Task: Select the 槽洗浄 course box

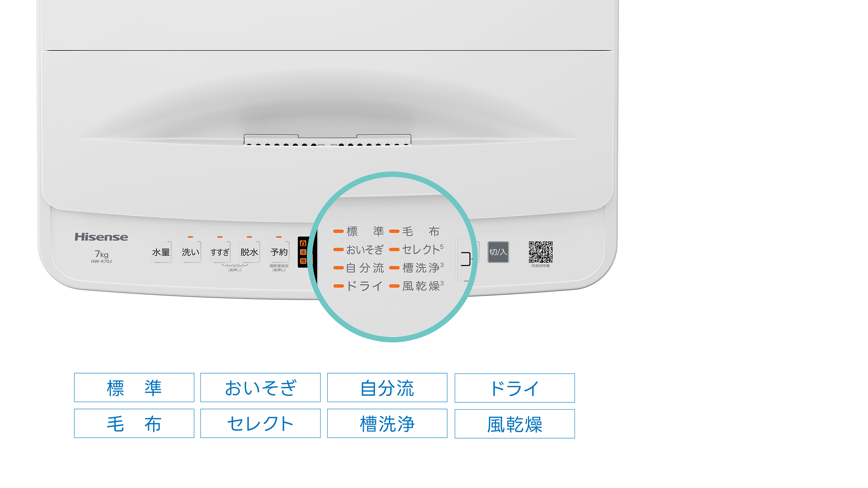Action: tap(387, 423)
